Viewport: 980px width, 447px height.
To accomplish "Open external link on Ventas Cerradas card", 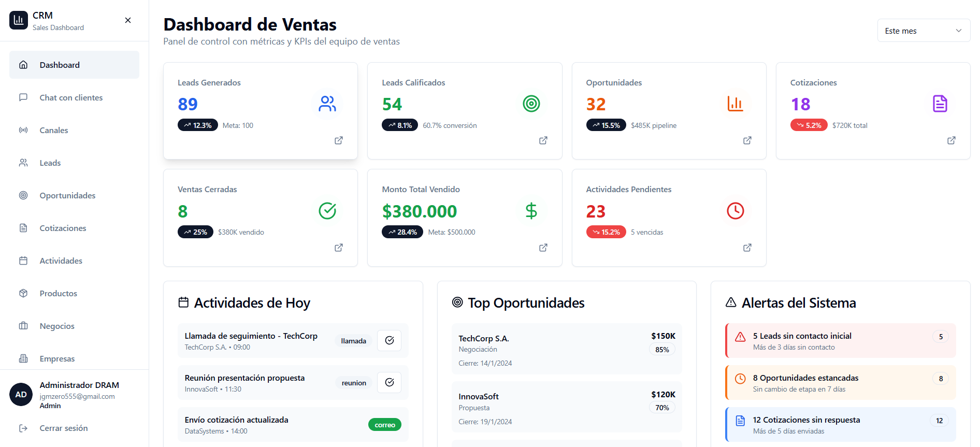I will click(x=339, y=248).
